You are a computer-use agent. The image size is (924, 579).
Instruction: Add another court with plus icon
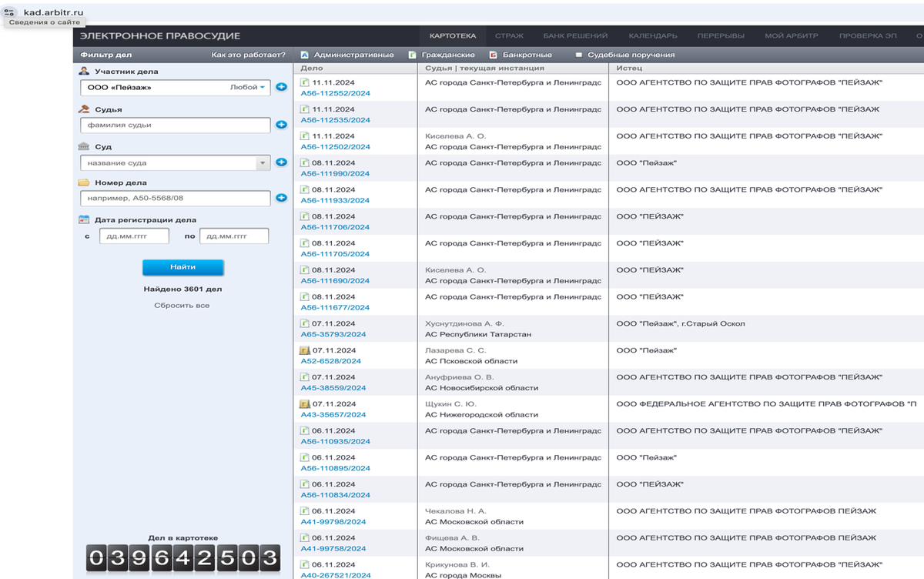click(281, 162)
